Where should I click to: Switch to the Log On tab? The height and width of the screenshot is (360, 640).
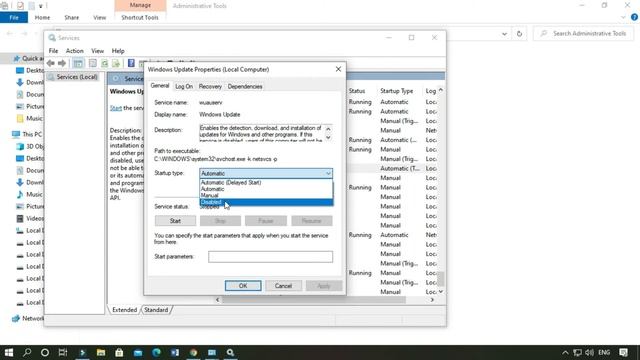coord(184,87)
